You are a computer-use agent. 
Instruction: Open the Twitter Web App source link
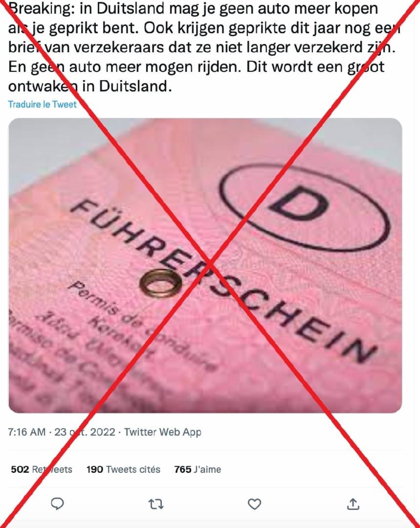click(x=163, y=432)
